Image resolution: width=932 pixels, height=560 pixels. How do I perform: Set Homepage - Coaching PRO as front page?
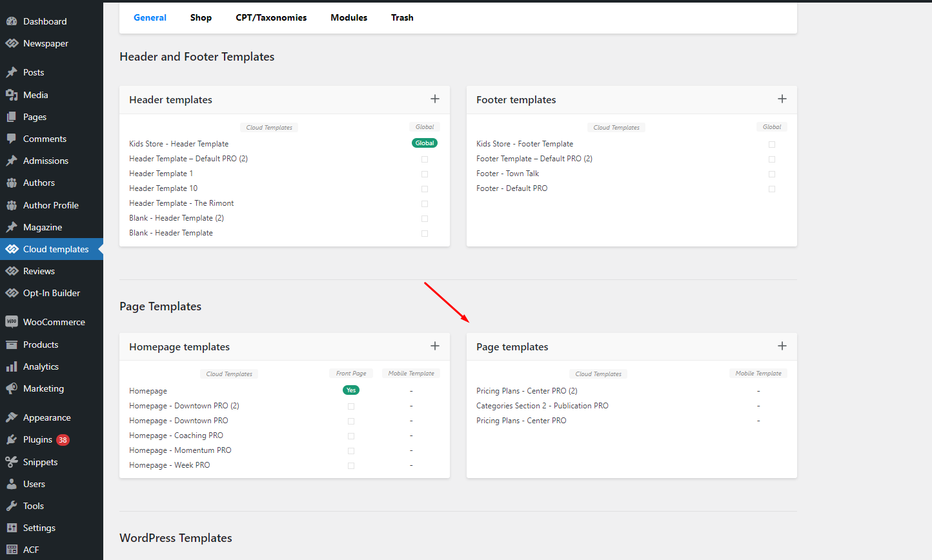pos(351,435)
